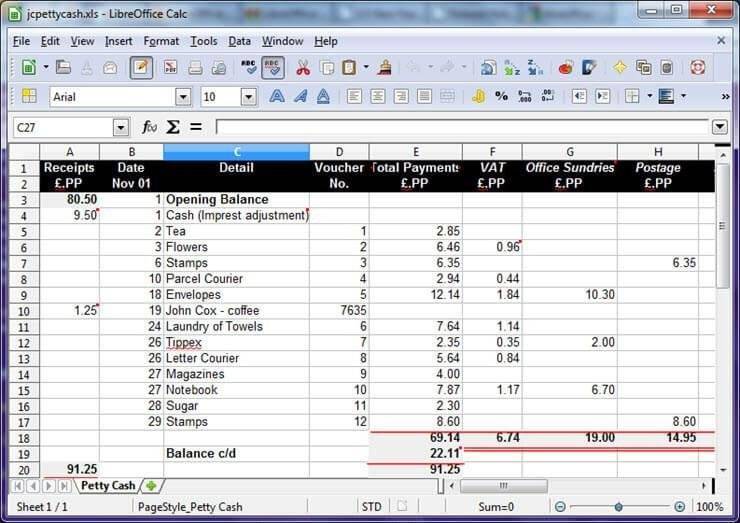Open the font name dropdown
The image size is (740, 523).
[183, 97]
